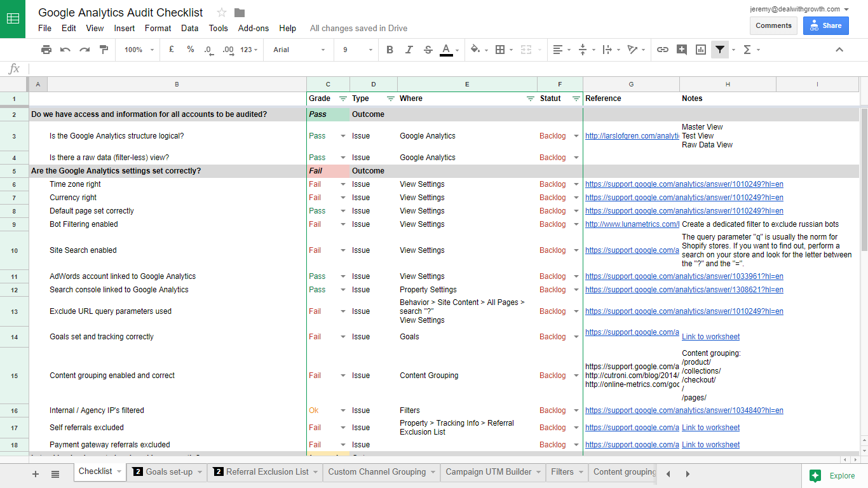The width and height of the screenshot is (868, 488).
Task: Open the lunametrics.com reference link
Action: [x=632, y=224]
